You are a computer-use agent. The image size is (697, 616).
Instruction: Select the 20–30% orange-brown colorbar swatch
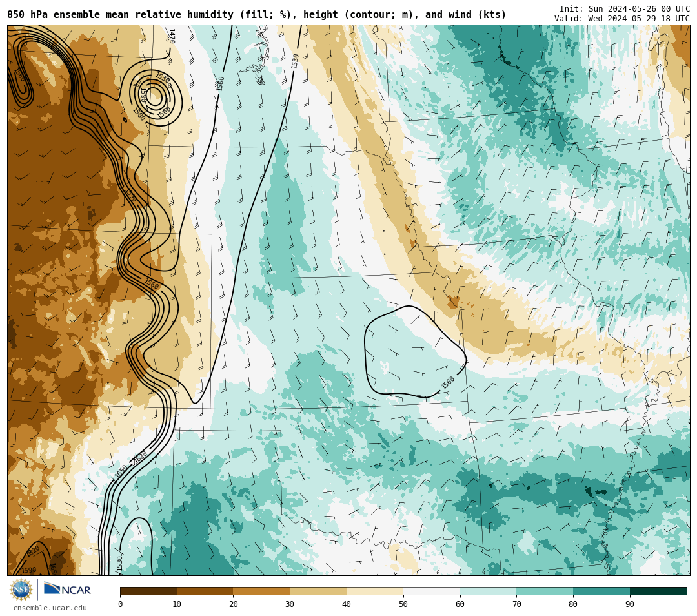coord(262,591)
